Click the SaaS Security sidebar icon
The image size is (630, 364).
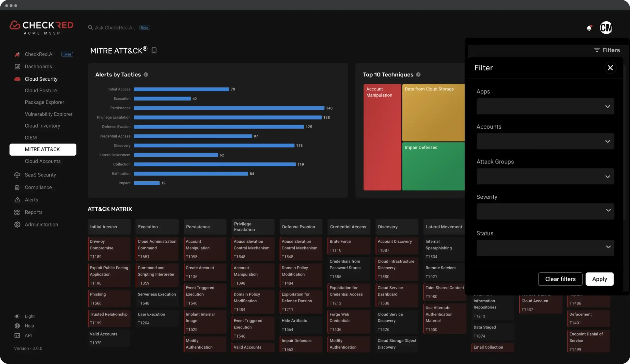coord(17,175)
